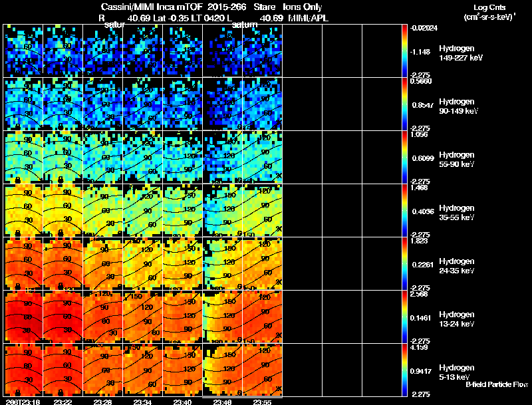
Task: Select the 23:40 panel in the Hydrogen 35-55 keV row
Action: [182, 210]
